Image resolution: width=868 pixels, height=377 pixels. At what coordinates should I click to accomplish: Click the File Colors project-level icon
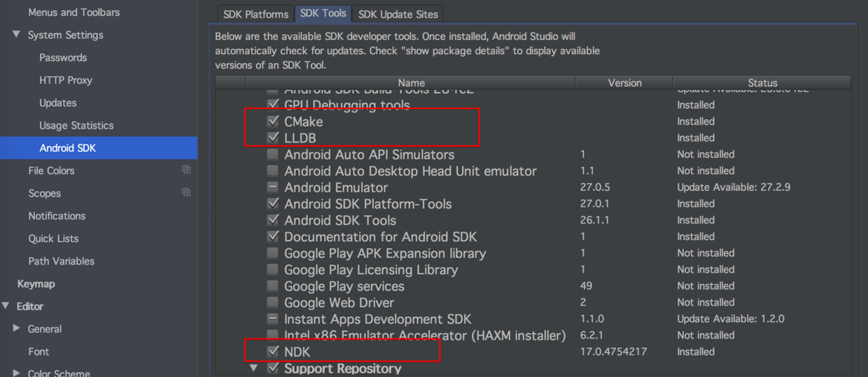186,170
